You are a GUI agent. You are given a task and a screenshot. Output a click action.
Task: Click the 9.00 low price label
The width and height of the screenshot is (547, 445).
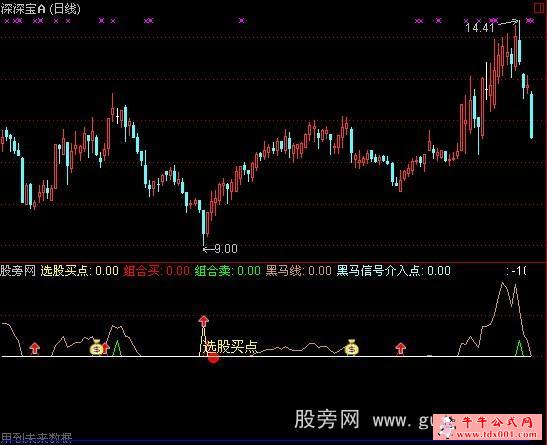(226, 249)
